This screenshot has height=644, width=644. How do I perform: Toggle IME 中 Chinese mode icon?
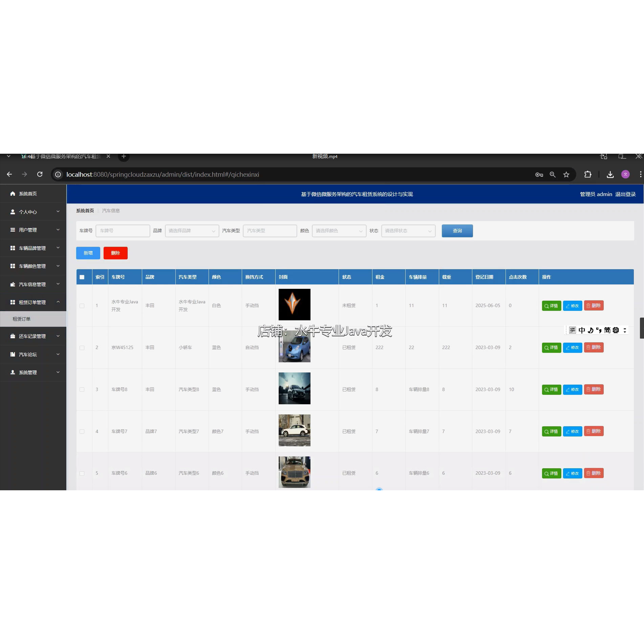(582, 330)
